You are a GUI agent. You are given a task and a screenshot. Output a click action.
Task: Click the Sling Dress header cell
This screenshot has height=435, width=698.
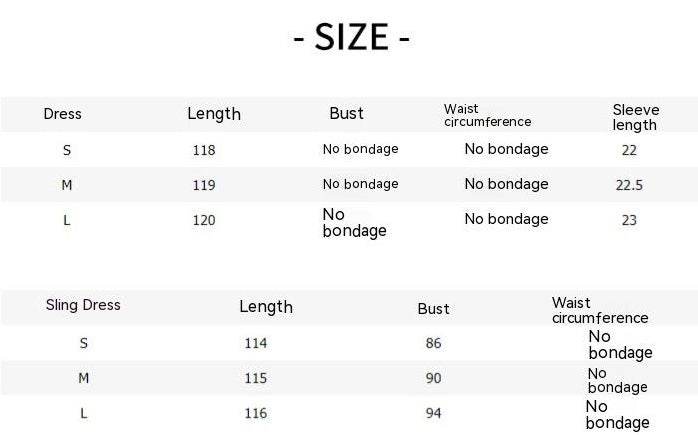point(83,305)
